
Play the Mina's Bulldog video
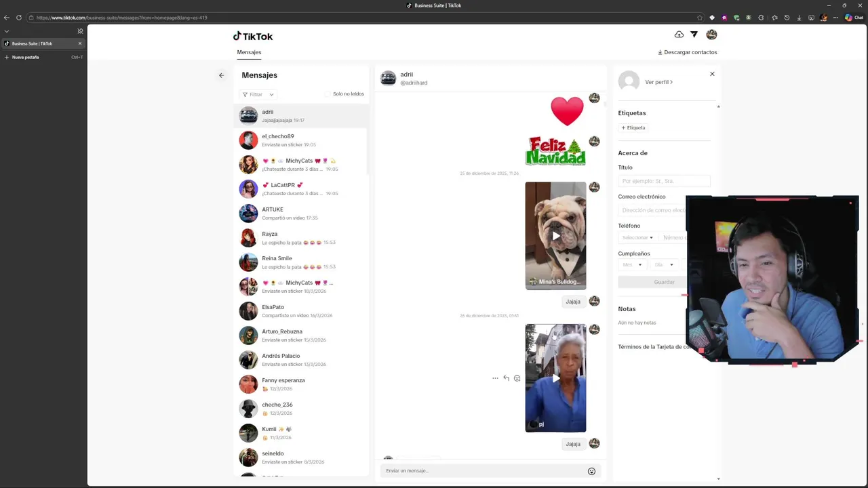coord(555,236)
